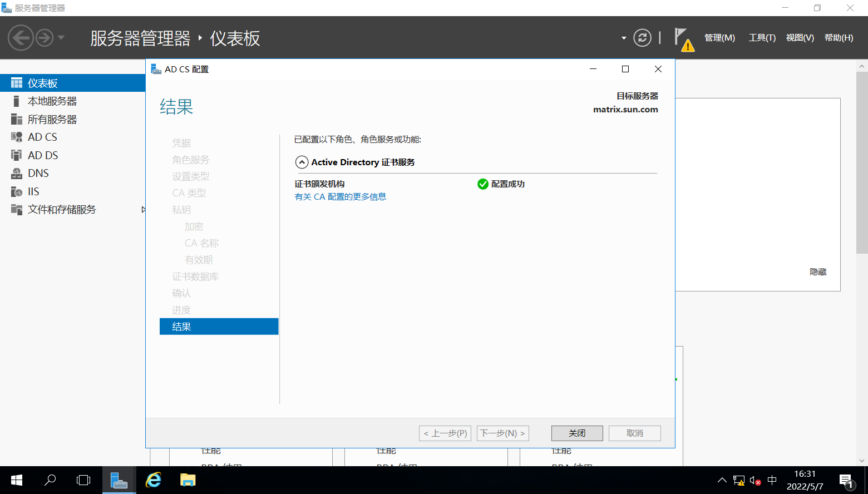Click the DNS role icon
This screenshot has width=868, height=494.
pos(17,173)
